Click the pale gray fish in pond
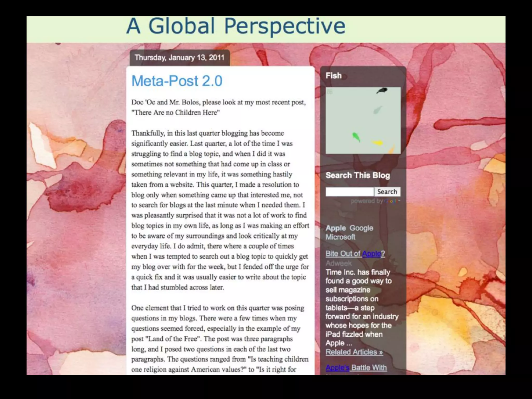Screen dimensions: 532x399 pos(378,110)
